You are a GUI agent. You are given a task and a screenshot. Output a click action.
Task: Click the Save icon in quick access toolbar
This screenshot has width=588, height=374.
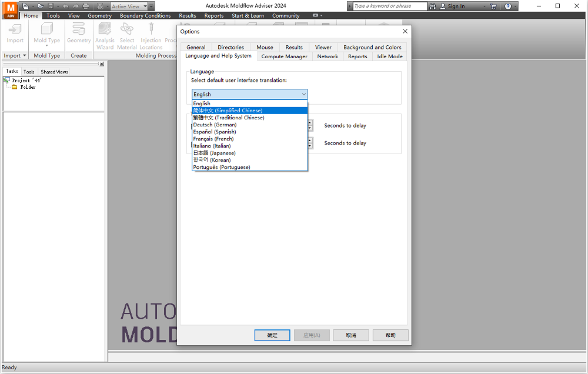pos(51,6)
